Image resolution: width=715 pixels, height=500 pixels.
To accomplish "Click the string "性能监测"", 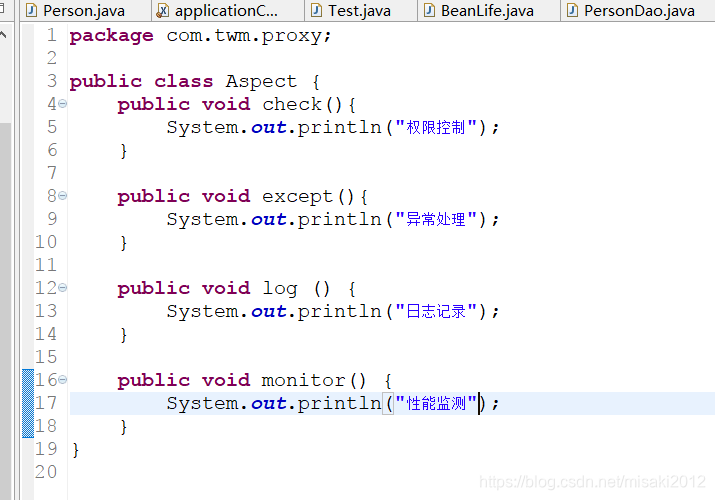I will point(436,403).
